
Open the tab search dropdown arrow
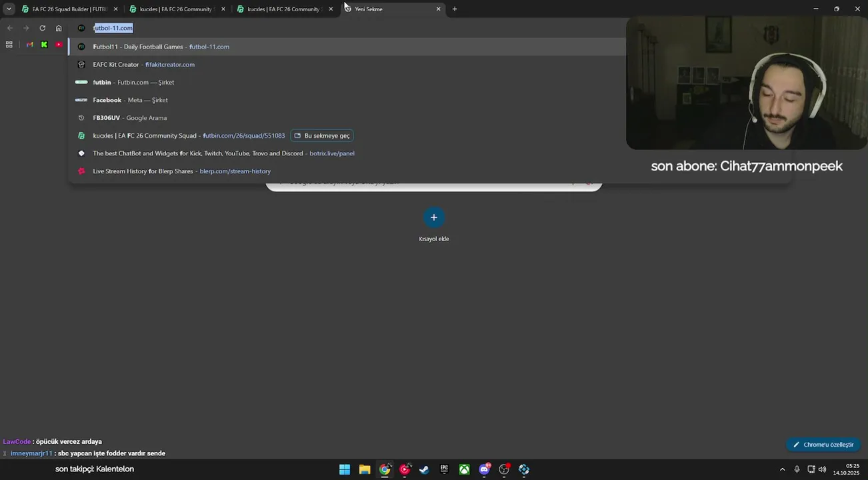point(9,9)
